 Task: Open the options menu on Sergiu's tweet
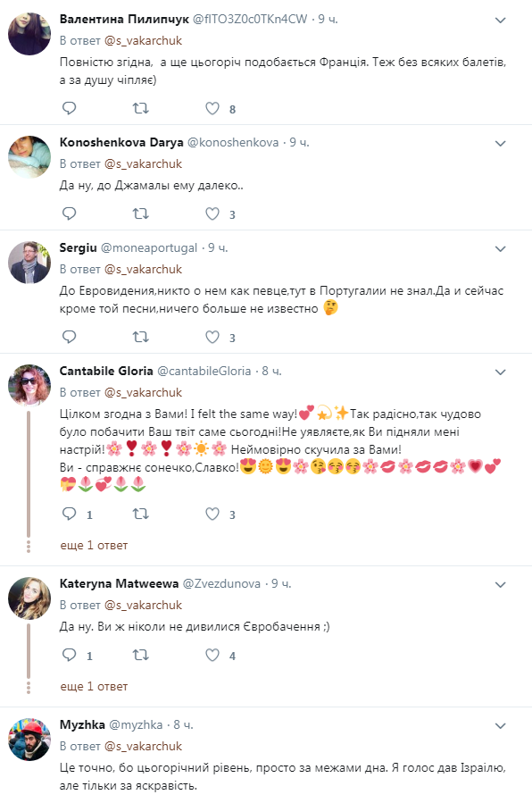pos(501,249)
